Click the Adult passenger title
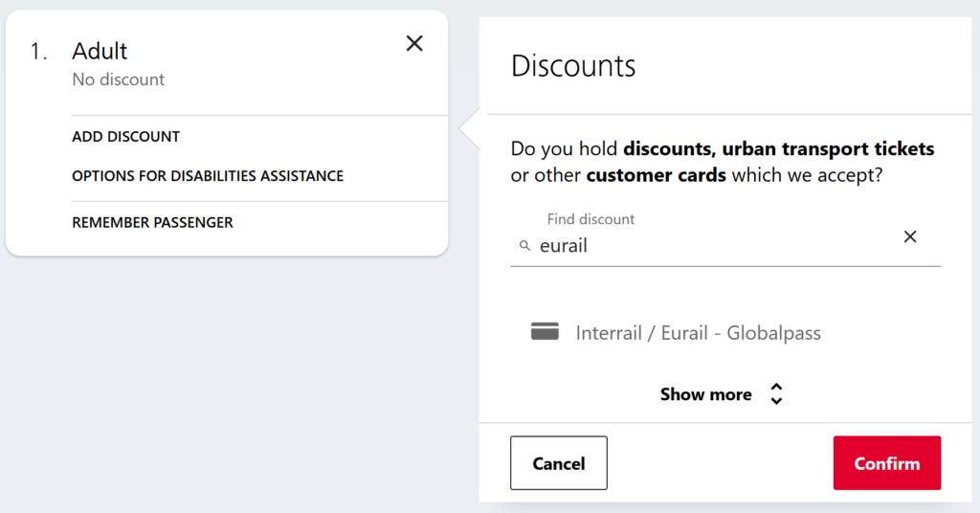Viewport: 980px width, 513px height. [x=100, y=52]
